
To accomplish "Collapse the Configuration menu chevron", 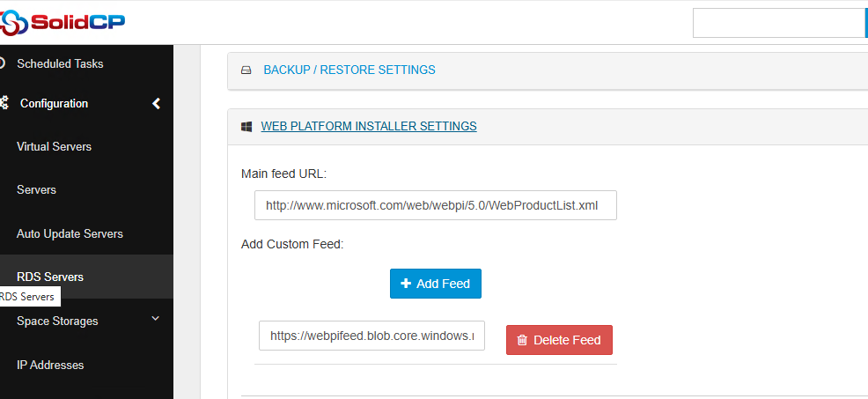I will tap(156, 103).
